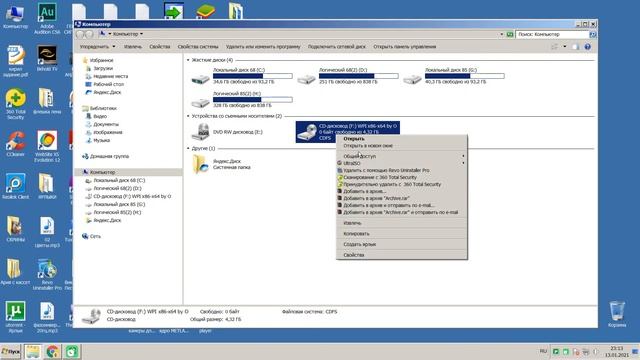Click the refresh button beside the address bar
Screen dimensions: 640x360
510,34
